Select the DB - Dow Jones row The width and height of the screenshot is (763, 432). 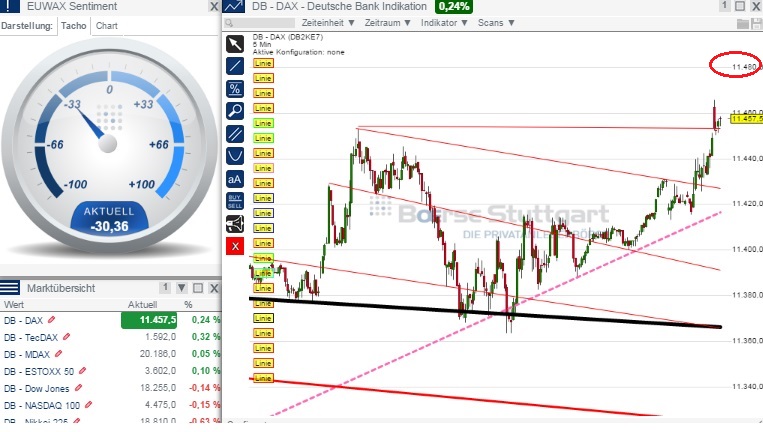point(110,388)
